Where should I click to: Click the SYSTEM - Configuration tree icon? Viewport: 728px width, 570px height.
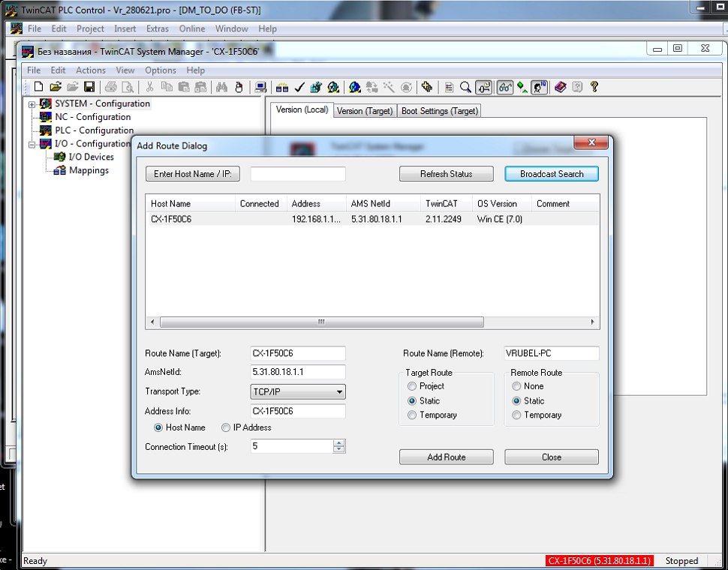[46, 103]
